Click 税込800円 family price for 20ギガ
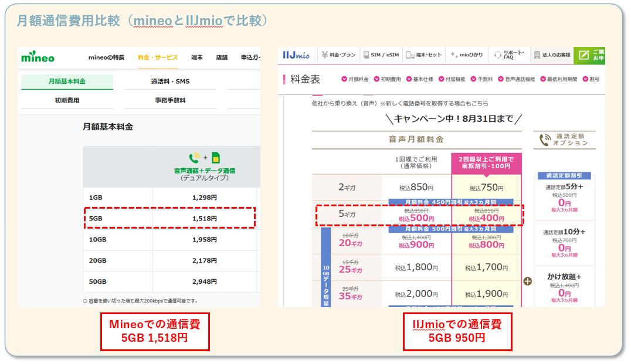The height and width of the screenshot is (364, 631). click(486, 244)
